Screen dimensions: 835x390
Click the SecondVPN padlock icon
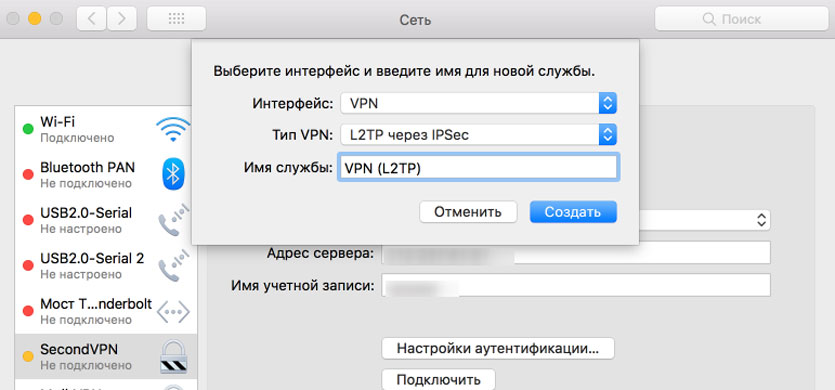174,357
